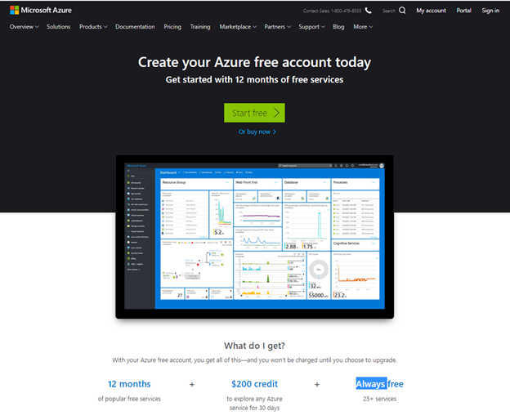Click the Always free heading link

(379, 384)
